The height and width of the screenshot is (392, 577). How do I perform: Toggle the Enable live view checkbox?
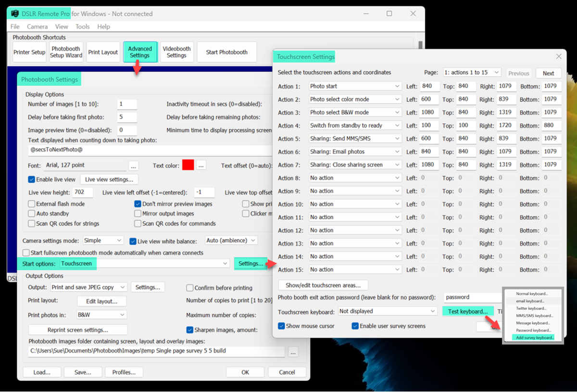32,179
